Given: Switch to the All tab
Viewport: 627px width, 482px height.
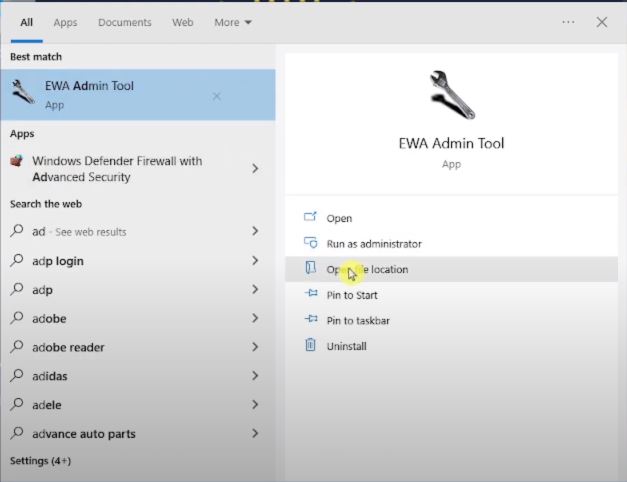Looking at the screenshot, I should pyautogui.click(x=26, y=22).
